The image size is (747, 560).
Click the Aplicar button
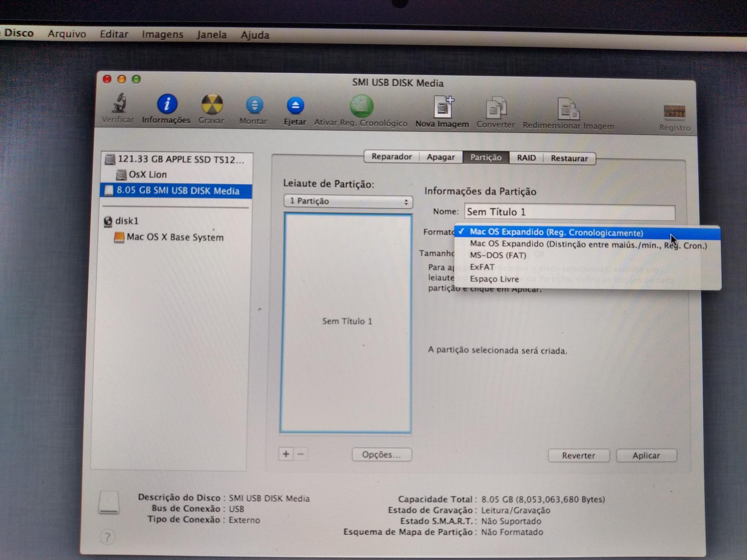click(646, 455)
